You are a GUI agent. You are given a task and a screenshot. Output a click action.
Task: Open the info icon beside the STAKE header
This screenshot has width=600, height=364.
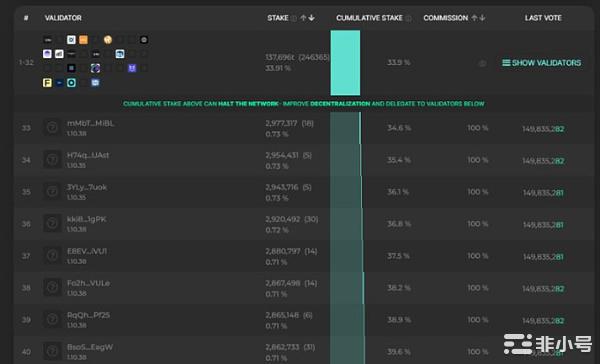[294, 18]
